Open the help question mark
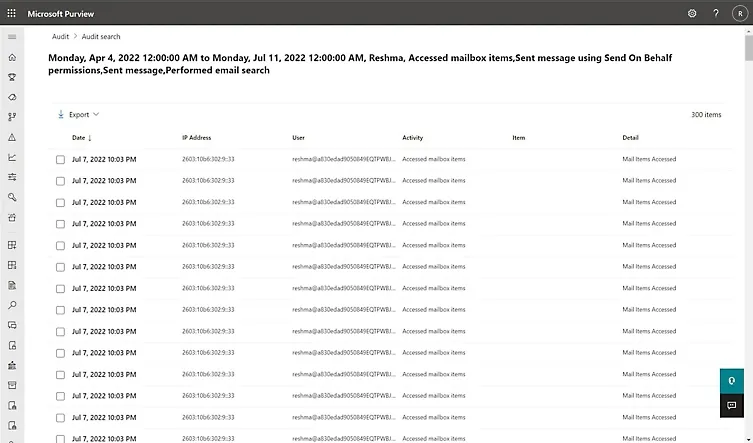 716,13
